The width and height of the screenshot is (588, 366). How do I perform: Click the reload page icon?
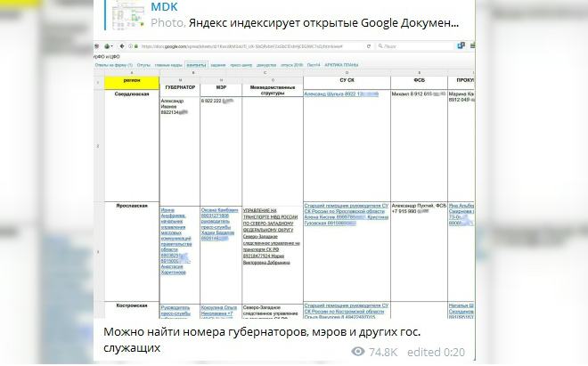[369, 46]
